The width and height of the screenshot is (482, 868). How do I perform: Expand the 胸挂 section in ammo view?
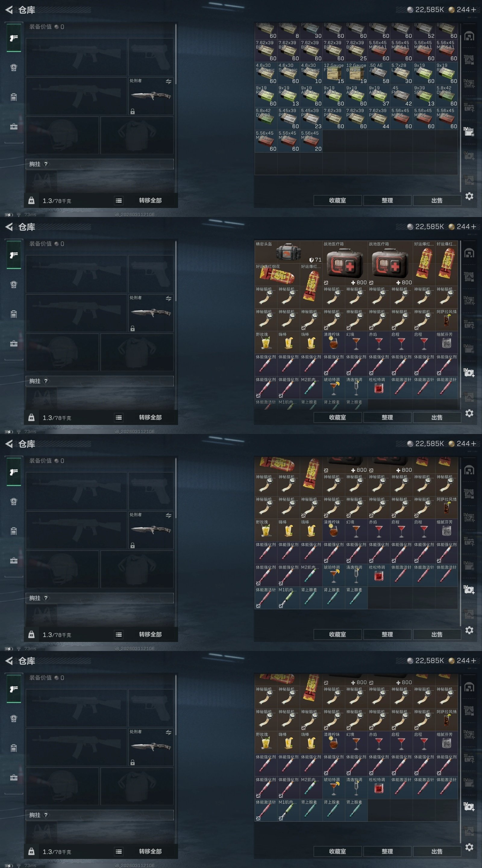point(100,164)
